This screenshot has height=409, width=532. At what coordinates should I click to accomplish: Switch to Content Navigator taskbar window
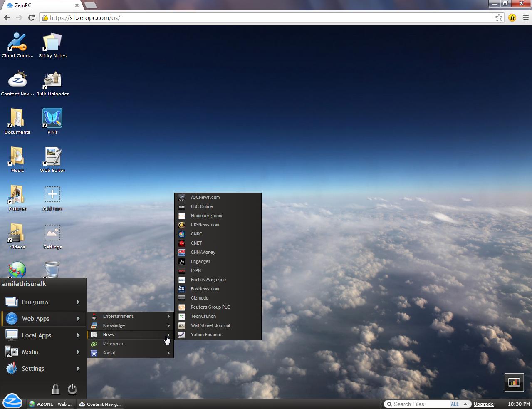100,404
